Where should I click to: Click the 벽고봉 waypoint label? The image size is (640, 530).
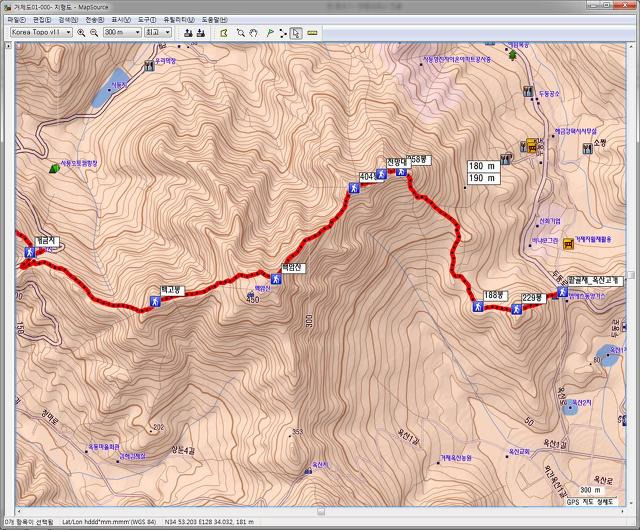[x=172, y=290]
